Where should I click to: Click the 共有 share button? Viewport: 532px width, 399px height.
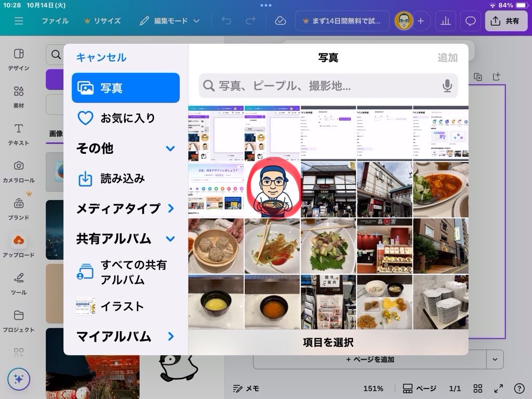click(x=506, y=21)
